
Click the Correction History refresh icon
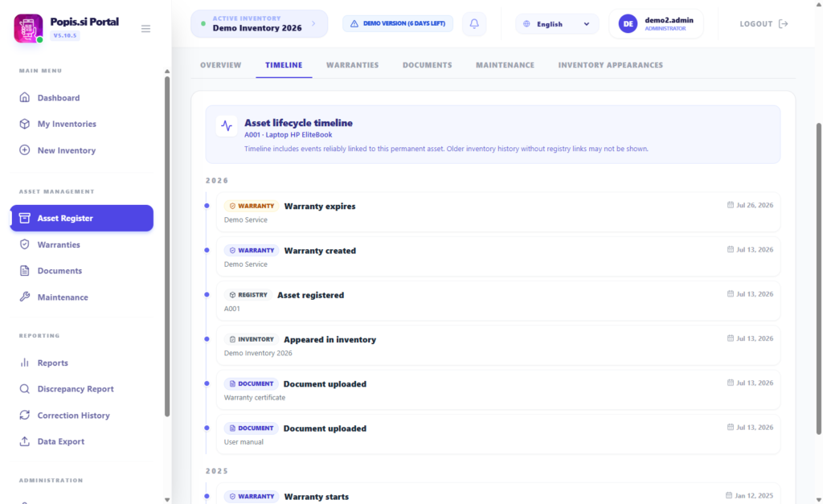click(x=25, y=415)
